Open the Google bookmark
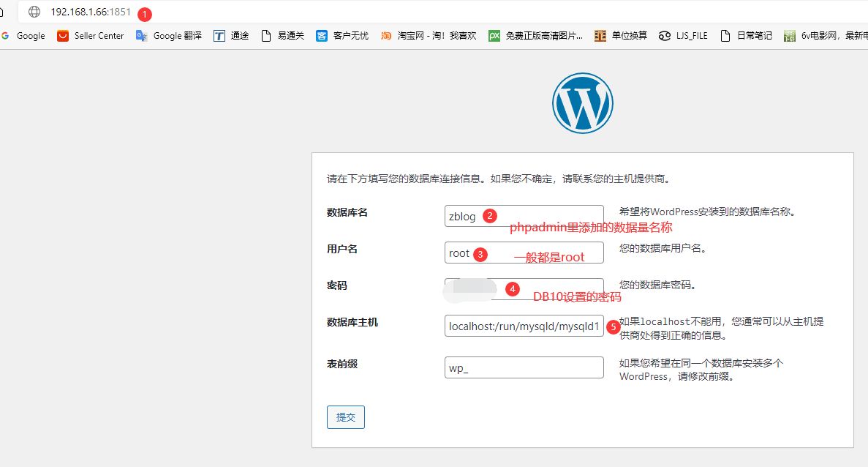This screenshot has width=868, height=467. coord(24,35)
